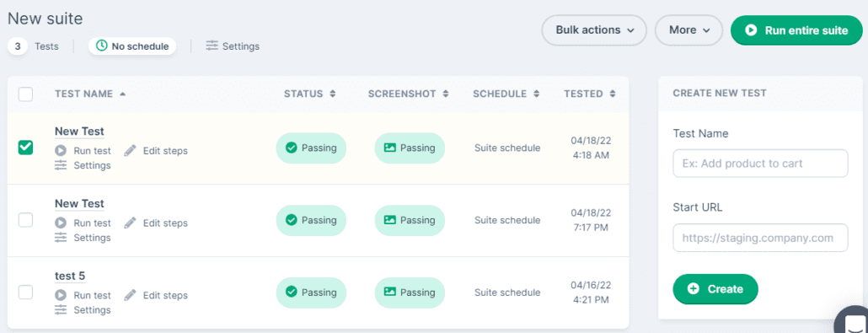The height and width of the screenshot is (333, 868).
Task: Click the Passing screenshot badge for test 5
Action: pos(410,293)
